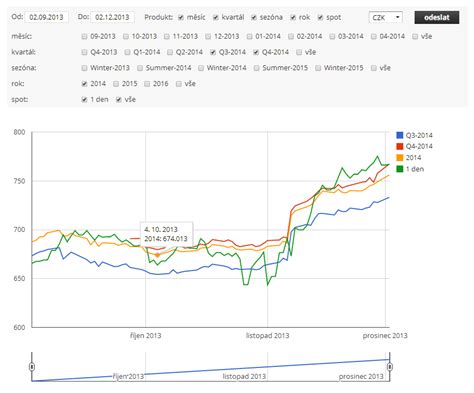Screen dimensions: 474x393
Task: Check the 02-2014 month box
Action: [291, 37]
